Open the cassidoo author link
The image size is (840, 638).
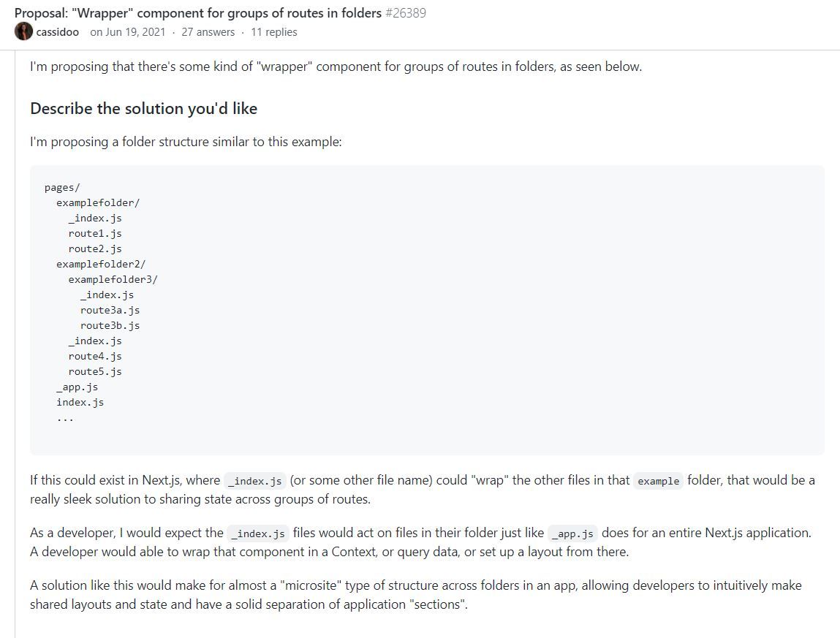click(x=57, y=32)
